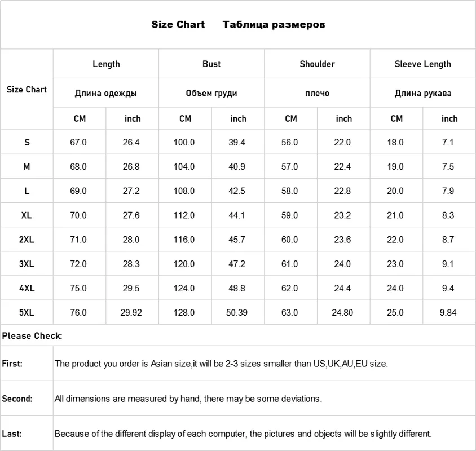Click the плечо subheader cell

pyautogui.click(x=317, y=93)
